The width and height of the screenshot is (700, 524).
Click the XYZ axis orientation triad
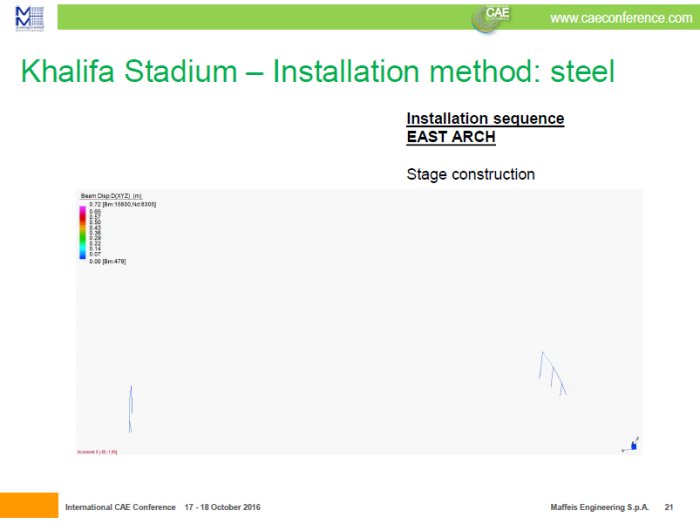(632, 445)
